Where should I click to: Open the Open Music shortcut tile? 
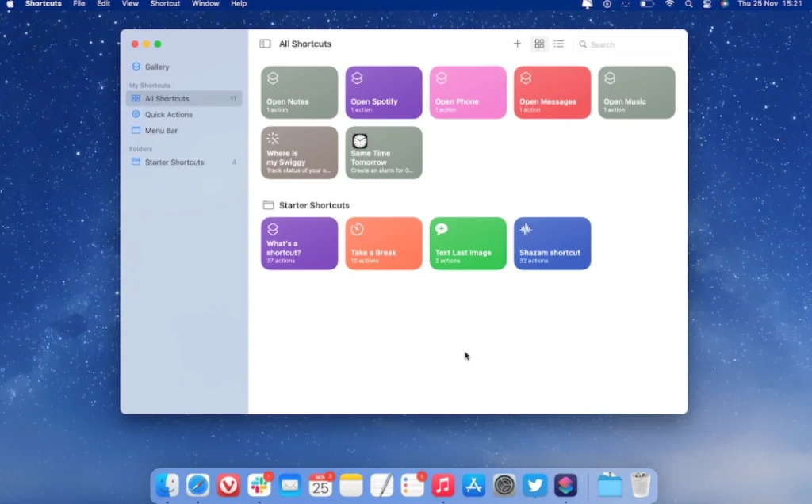tap(637, 93)
